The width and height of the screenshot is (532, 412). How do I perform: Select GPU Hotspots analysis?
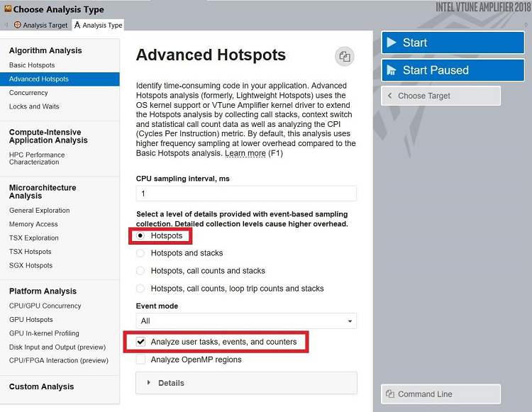(31, 320)
